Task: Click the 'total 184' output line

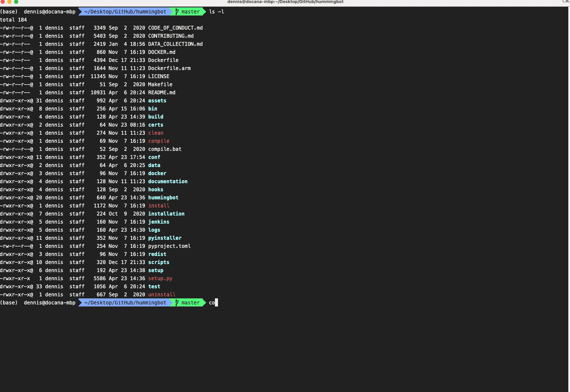Action: (x=13, y=20)
